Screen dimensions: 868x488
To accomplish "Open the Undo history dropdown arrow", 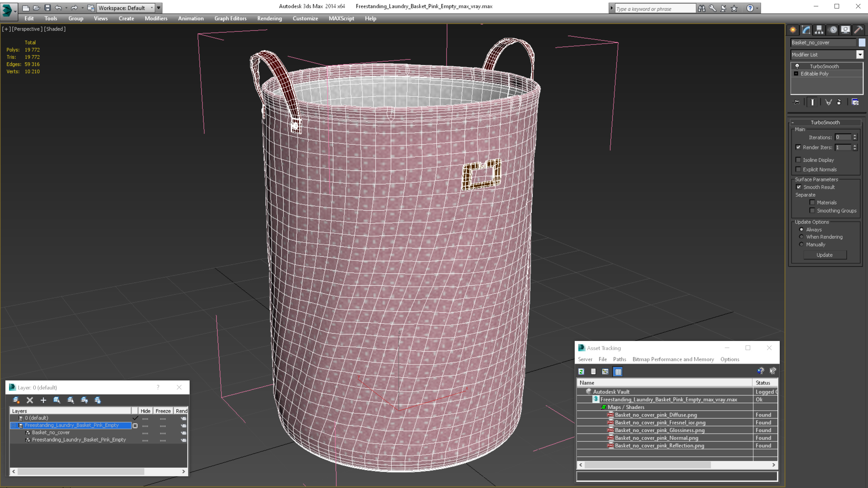I will click(x=66, y=8).
